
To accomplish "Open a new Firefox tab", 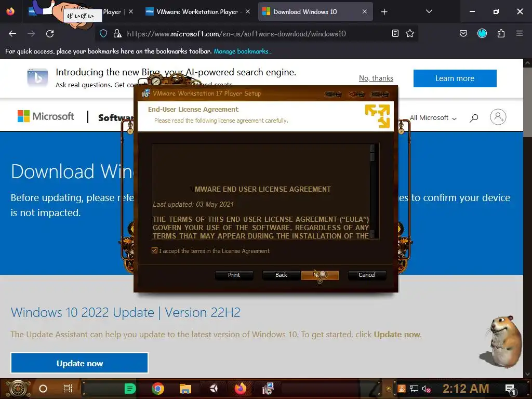I will tap(384, 12).
